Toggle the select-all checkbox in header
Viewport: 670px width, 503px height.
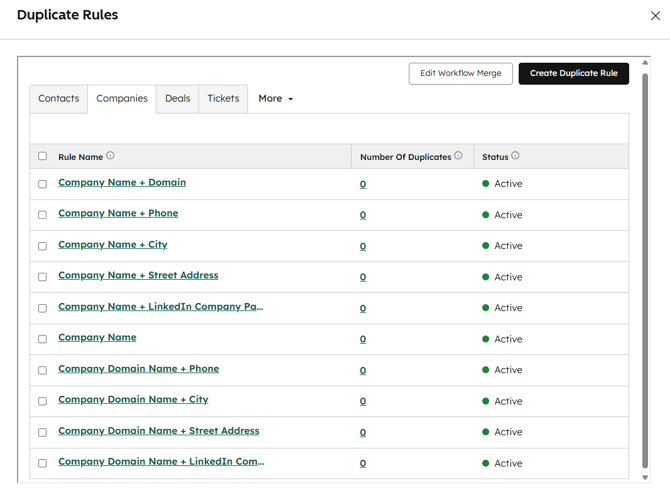tap(42, 156)
